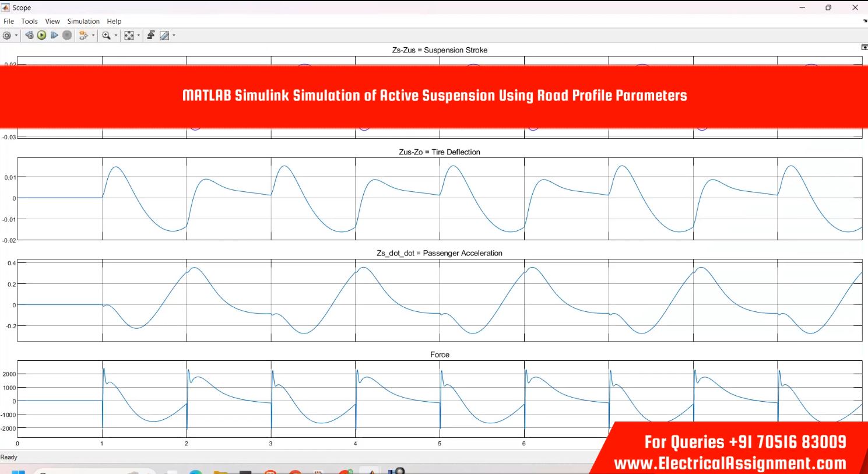Click the Highlight Simulink Block icon
The width and height of the screenshot is (868, 474).
tap(83, 36)
